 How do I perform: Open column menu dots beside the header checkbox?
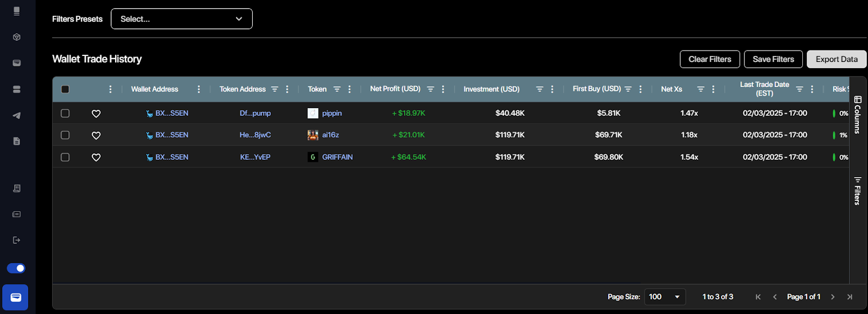[111, 89]
